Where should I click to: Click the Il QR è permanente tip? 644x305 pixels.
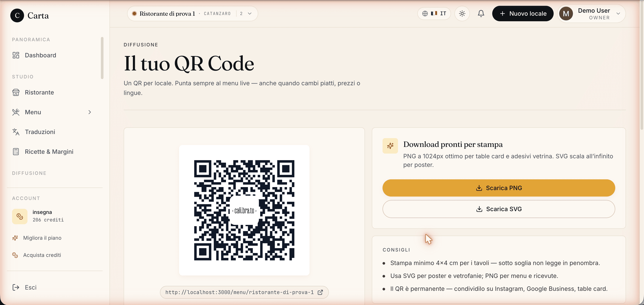[x=499, y=289]
